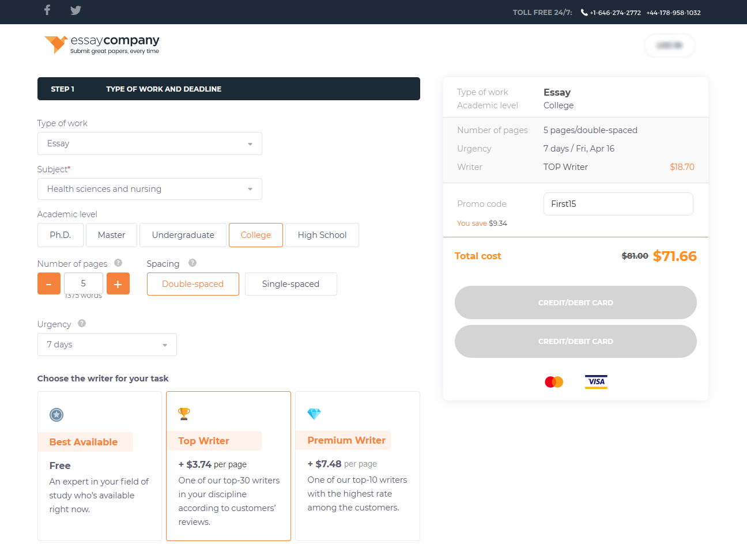747x560 pixels.
Task: Select the Premium Writer card
Action: coord(358,466)
